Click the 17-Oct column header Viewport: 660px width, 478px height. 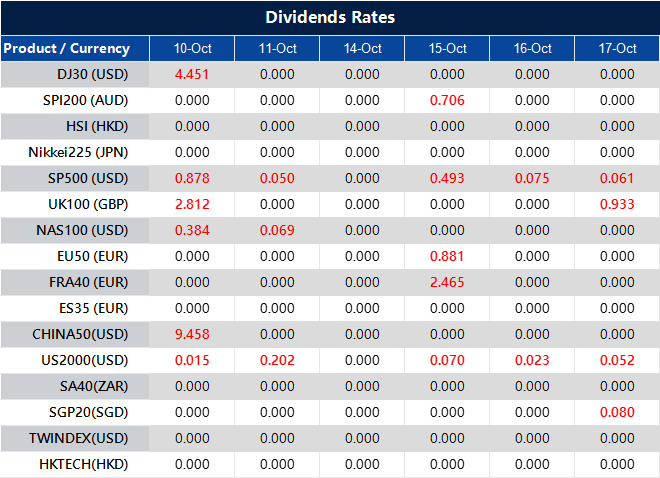point(617,48)
